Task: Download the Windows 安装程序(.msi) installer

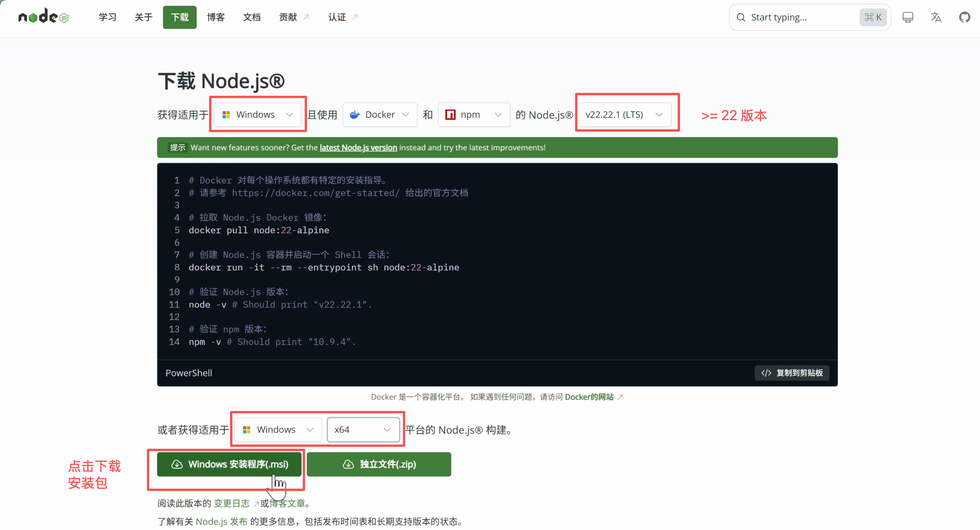Action: tap(229, 464)
